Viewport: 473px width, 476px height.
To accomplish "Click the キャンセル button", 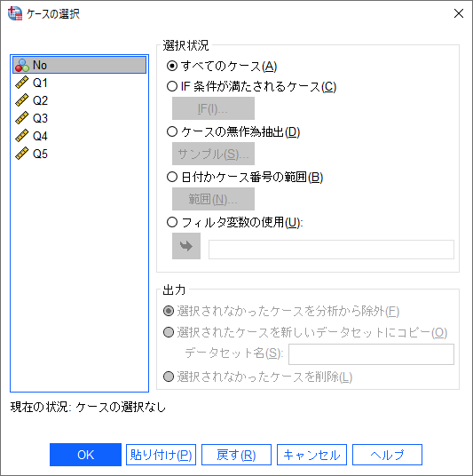I will [311, 455].
